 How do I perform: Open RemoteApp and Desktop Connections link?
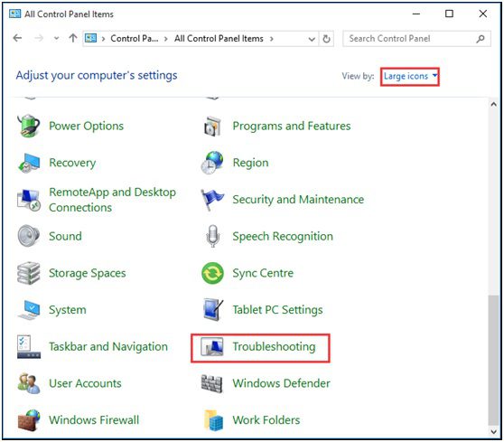[113, 200]
